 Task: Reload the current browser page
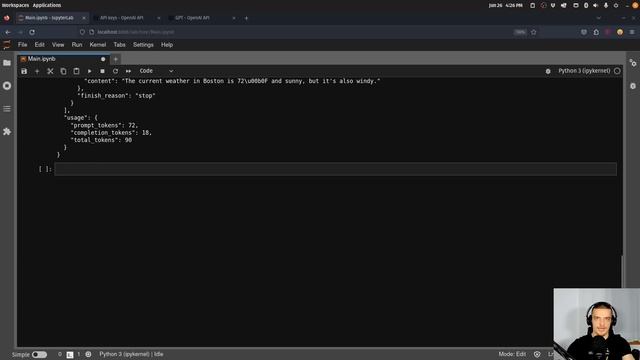32,32
